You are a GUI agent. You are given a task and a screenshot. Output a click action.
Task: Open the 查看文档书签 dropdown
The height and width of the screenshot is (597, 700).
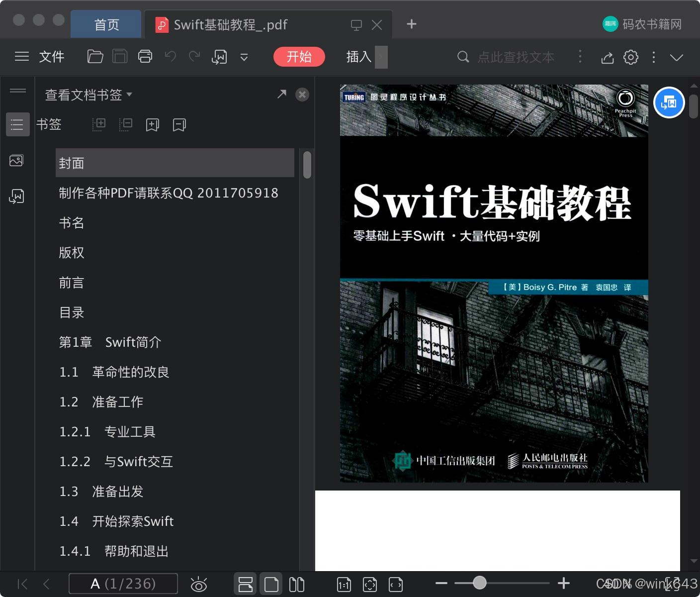point(88,95)
